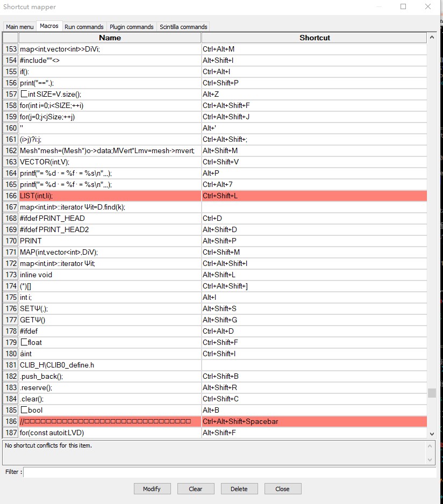Select the Macros tab
The width and height of the screenshot is (443, 504).
[49, 26]
